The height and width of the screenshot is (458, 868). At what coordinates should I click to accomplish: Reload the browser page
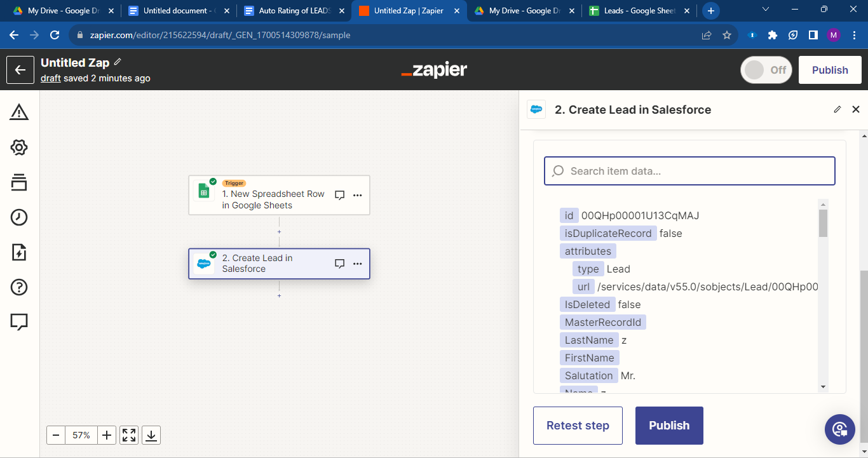coord(55,35)
